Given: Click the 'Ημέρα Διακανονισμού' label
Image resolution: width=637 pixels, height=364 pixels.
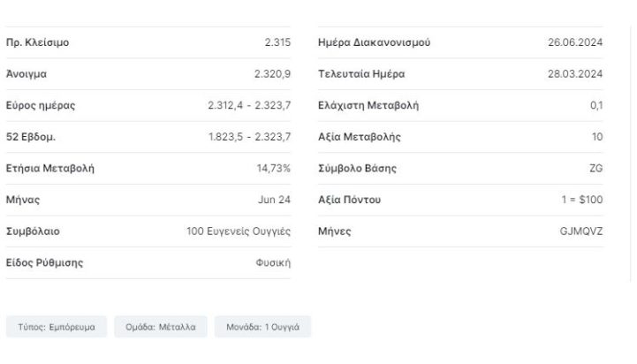Looking at the screenshot, I should (375, 43).
